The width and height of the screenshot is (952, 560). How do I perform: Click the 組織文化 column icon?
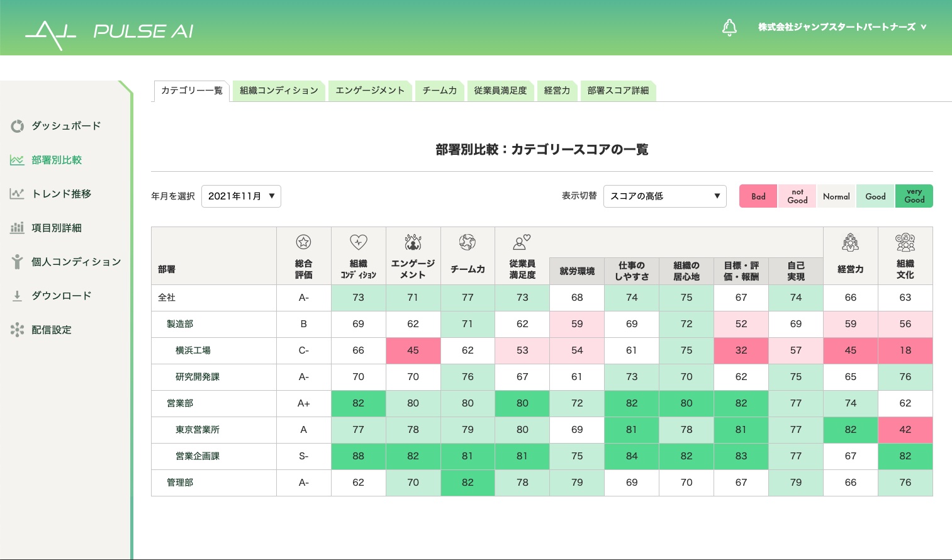coord(905,242)
